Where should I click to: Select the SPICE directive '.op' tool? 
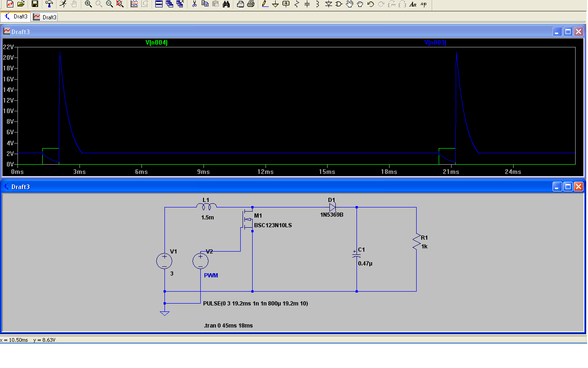point(424,4)
